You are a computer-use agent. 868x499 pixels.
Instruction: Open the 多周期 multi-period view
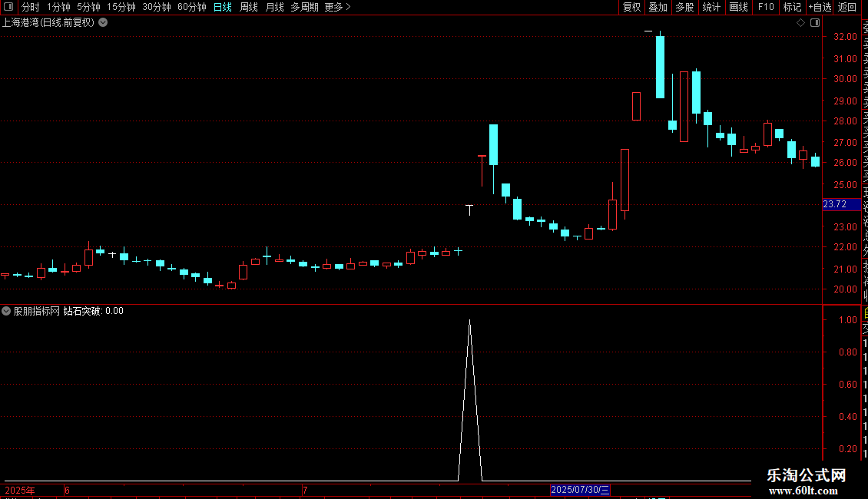(x=304, y=7)
